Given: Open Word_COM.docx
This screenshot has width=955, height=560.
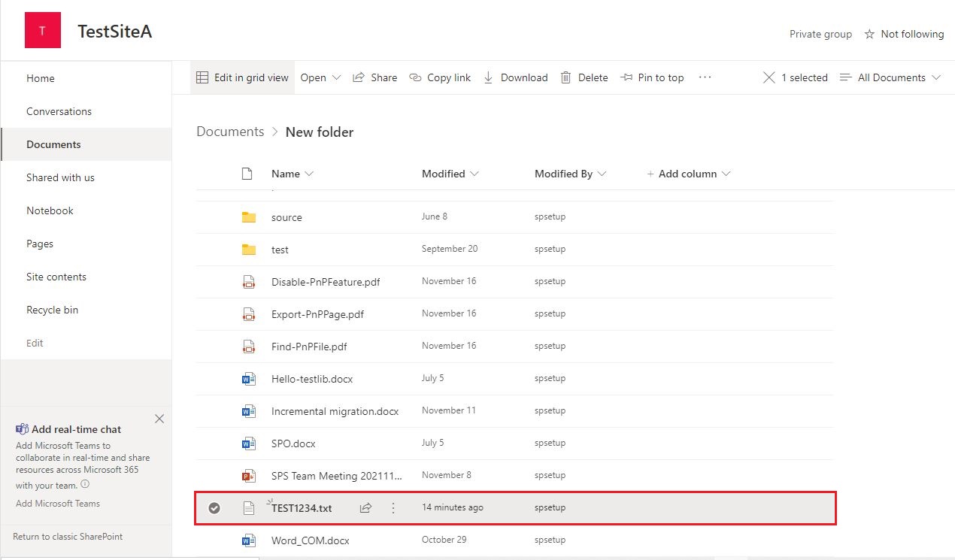Looking at the screenshot, I should click(311, 540).
